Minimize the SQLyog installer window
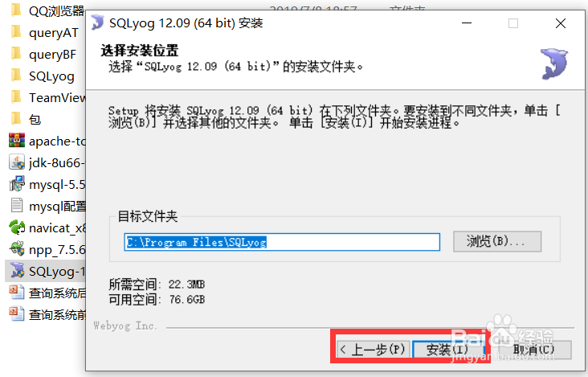This screenshot has height=377, width=588. point(467,23)
